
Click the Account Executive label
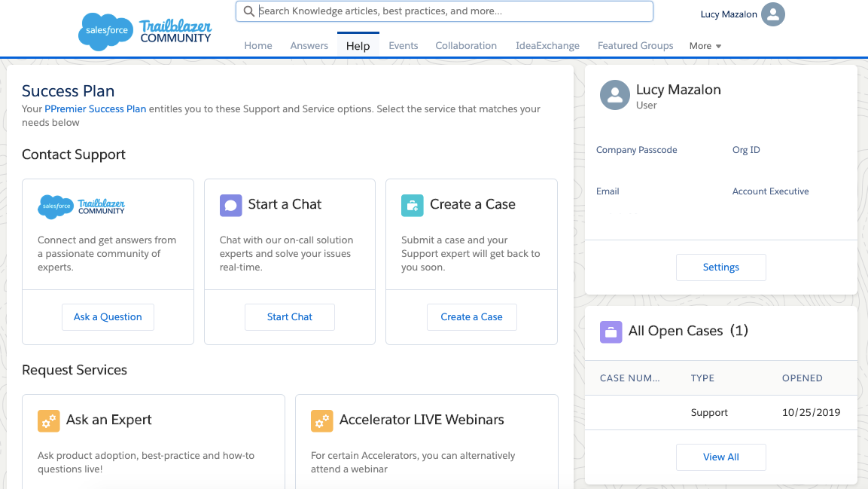(x=771, y=191)
